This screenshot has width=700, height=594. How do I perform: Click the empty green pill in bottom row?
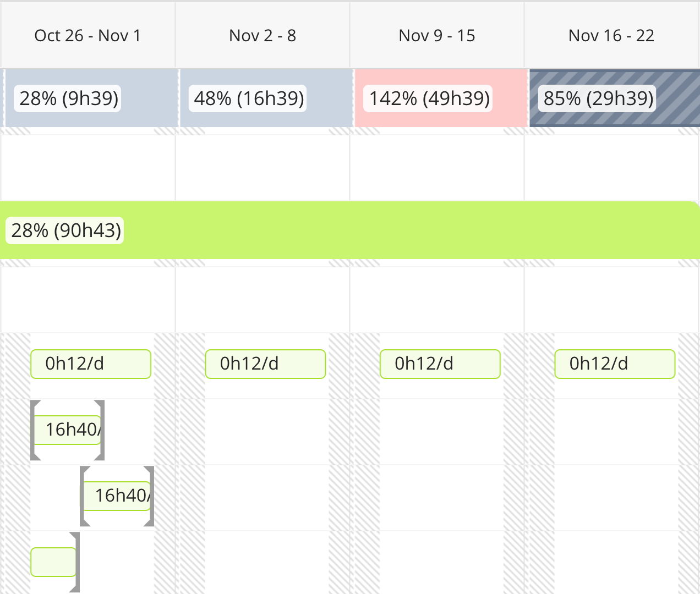(x=53, y=562)
